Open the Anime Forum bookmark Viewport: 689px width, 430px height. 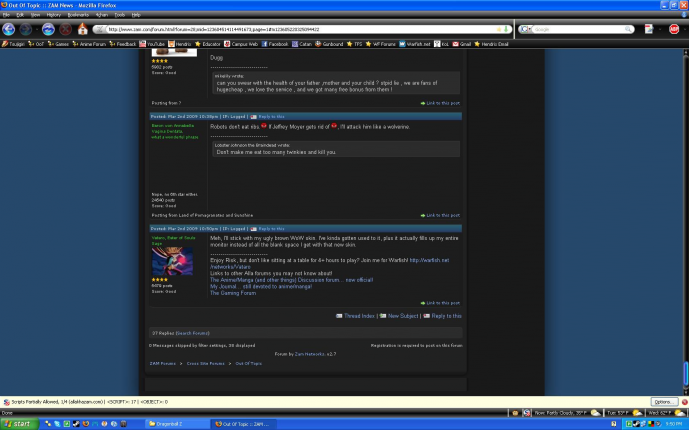[x=89, y=44]
